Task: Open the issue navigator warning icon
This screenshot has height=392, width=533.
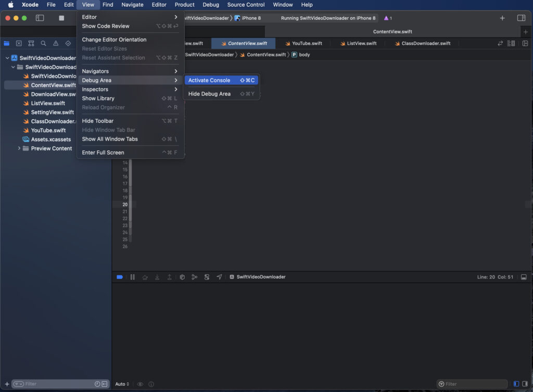Action: (x=56, y=43)
